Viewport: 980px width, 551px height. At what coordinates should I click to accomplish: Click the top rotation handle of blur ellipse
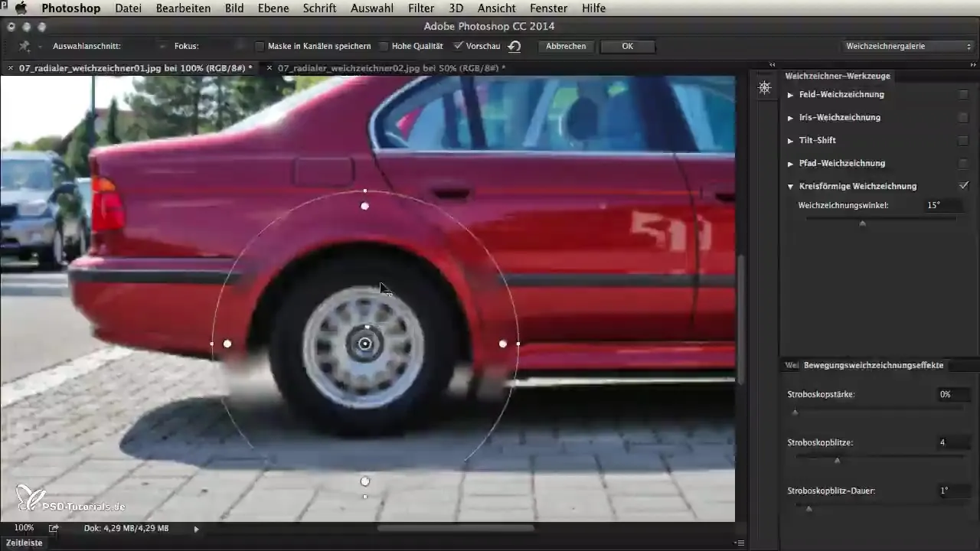tap(365, 191)
